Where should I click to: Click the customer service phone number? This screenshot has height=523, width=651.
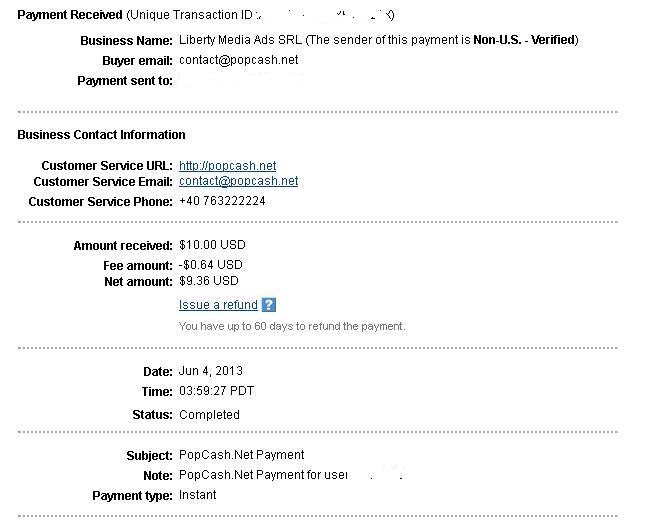pyautogui.click(x=222, y=201)
